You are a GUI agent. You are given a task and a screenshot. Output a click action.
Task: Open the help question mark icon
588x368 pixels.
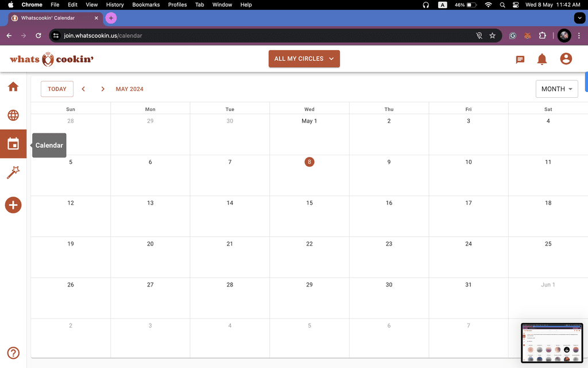click(x=13, y=353)
